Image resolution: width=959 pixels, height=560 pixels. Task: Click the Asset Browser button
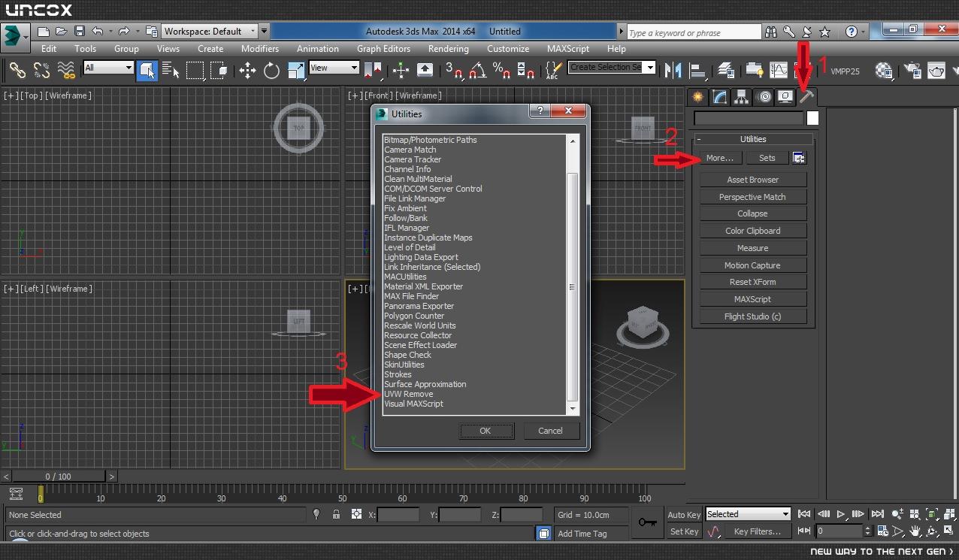(x=753, y=180)
